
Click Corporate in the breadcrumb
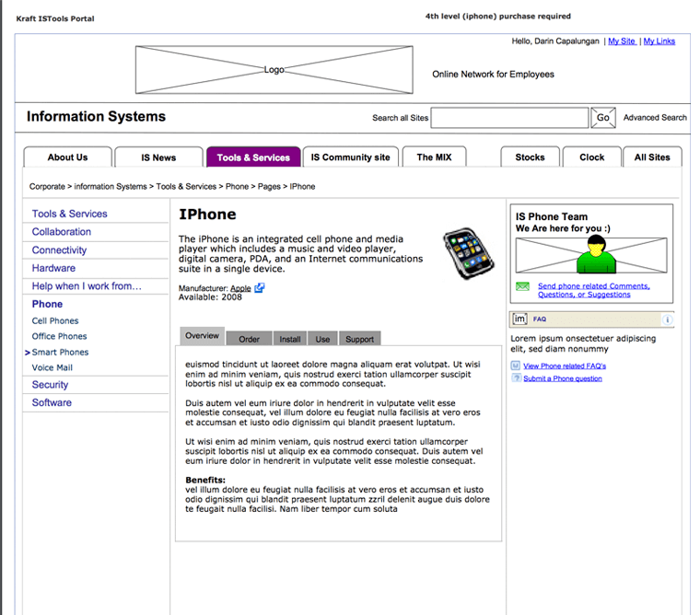point(47,187)
